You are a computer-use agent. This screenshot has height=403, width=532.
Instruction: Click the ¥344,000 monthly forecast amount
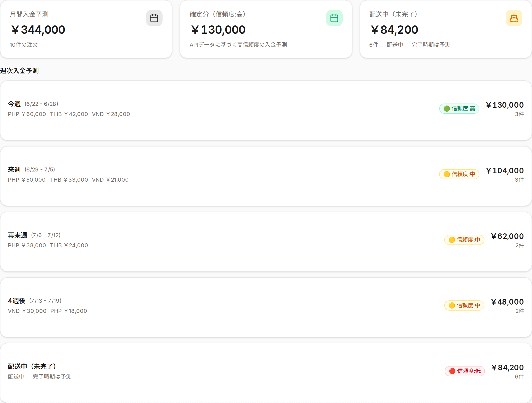38,30
